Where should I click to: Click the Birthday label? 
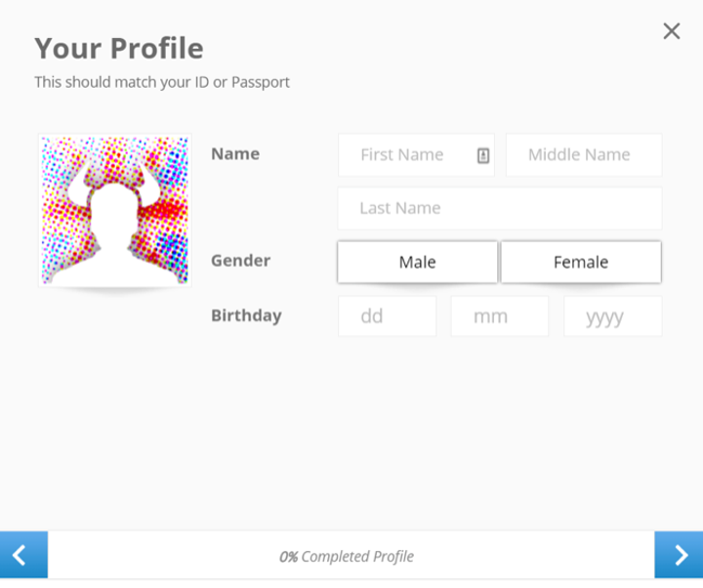coord(247,315)
